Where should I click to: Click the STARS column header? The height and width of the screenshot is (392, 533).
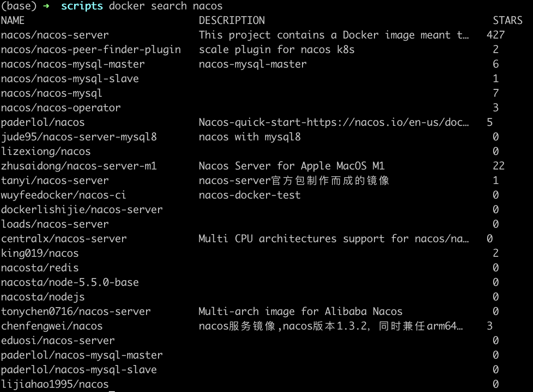point(508,21)
